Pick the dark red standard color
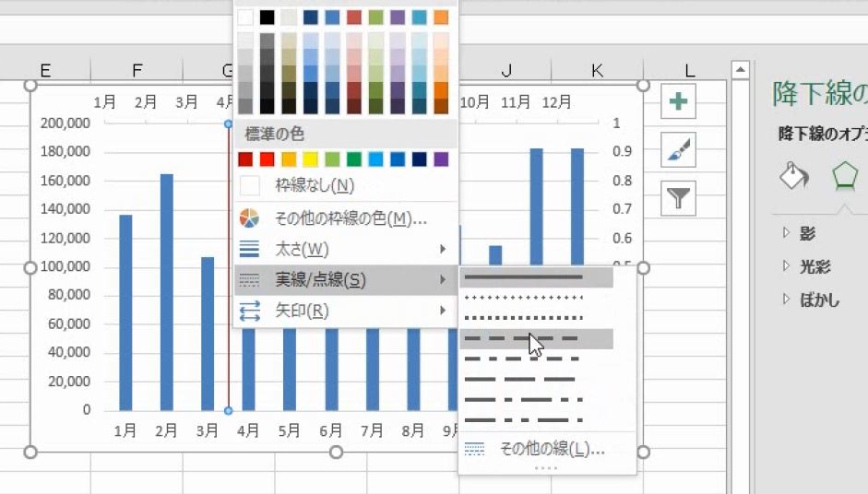The image size is (868, 494). [245, 159]
